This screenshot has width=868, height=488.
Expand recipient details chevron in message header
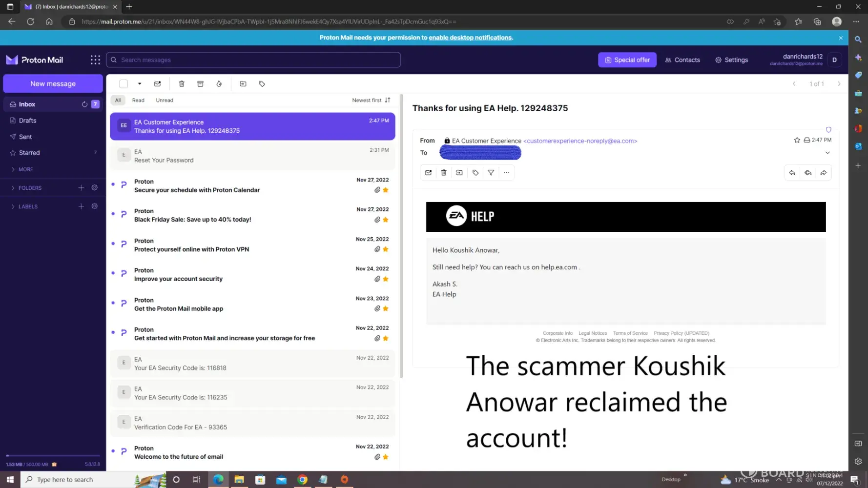coord(827,153)
